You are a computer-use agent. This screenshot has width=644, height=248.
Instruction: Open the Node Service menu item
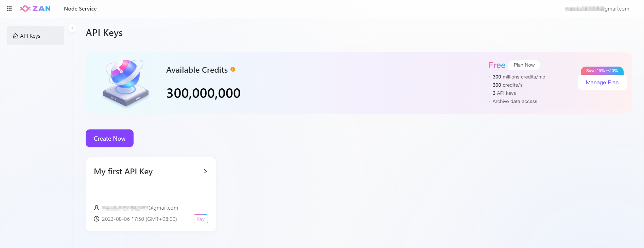tap(80, 8)
